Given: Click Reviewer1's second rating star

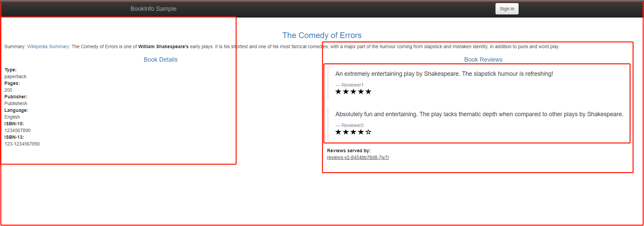Looking at the screenshot, I should click(x=346, y=92).
